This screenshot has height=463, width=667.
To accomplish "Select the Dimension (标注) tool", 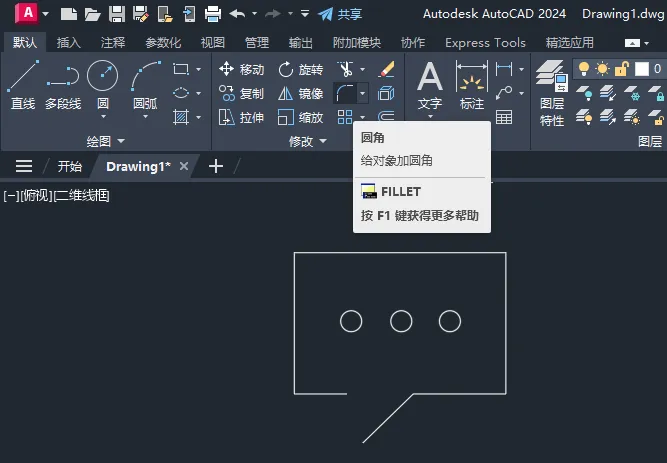I will pyautogui.click(x=472, y=85).
